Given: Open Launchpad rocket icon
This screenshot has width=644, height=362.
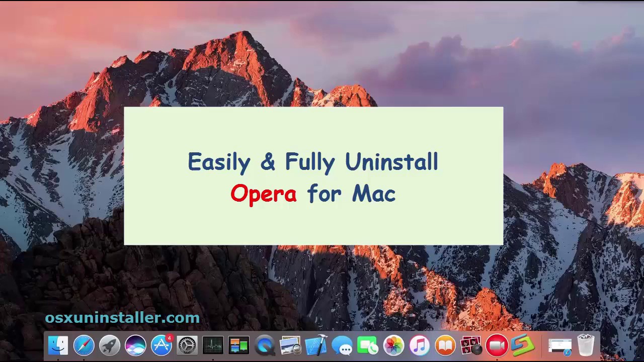Looking at the screenshot, I should click(x=110, y=345).
